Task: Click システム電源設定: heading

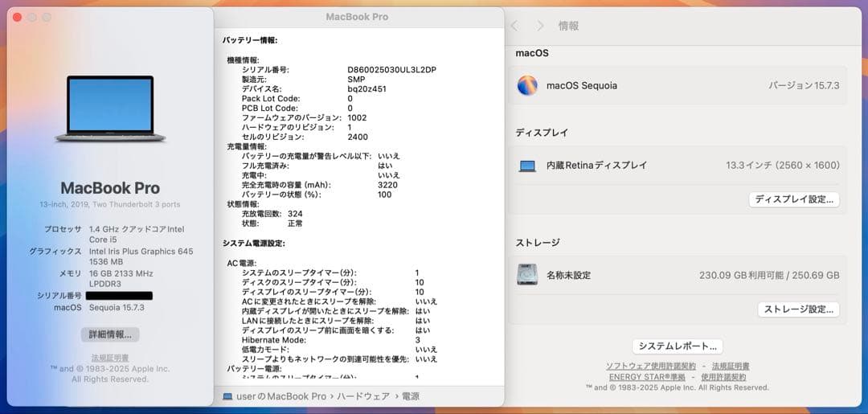Action: 254,243
